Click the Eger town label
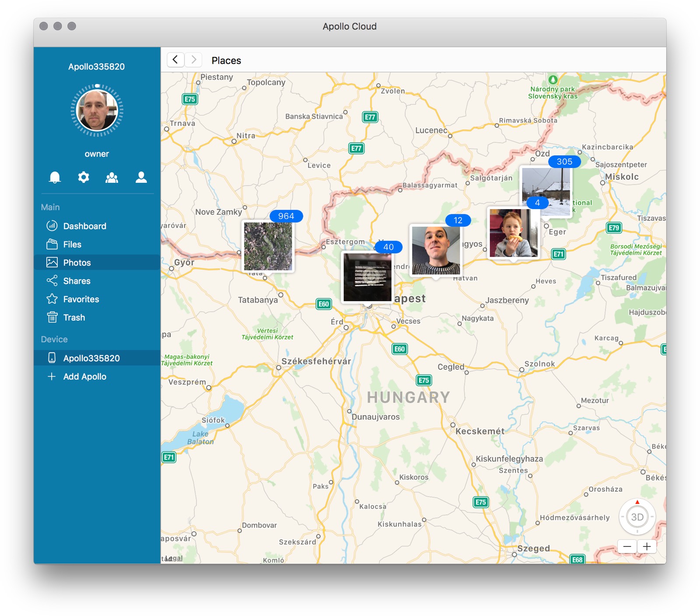Image resolution: width=700 pixels, height=616 pixels. click(557, 232)
